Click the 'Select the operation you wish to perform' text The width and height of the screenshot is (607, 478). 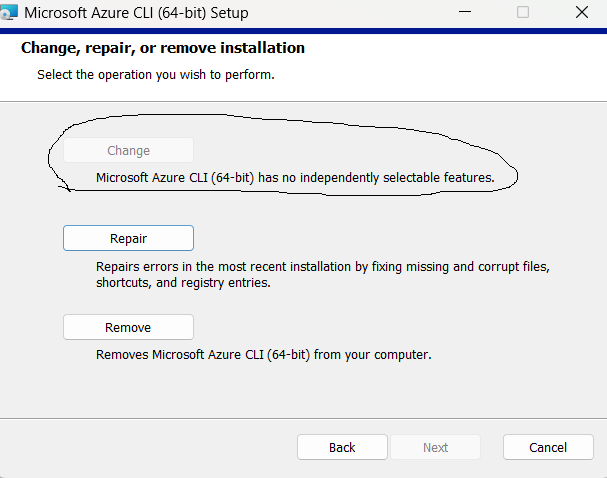pyautogui.click(x=156, y=74)
